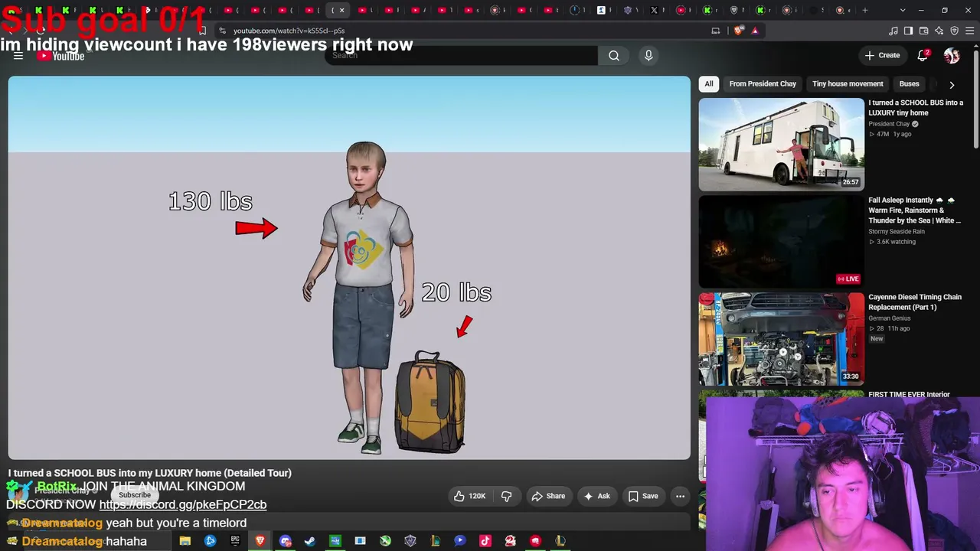The height and width of the screenshot is (551, 980).
Task: Select the Tiny house movement chip
Action: click(848, 84)
